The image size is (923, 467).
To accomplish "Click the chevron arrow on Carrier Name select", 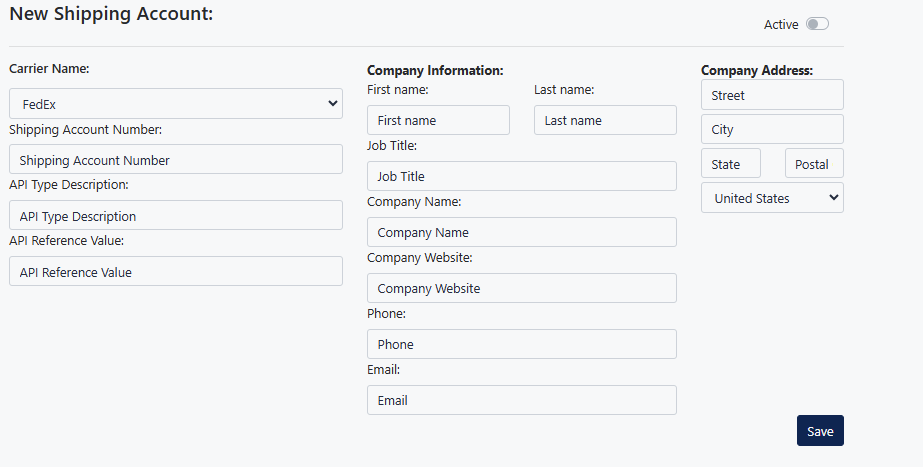I will coord(333,104).
